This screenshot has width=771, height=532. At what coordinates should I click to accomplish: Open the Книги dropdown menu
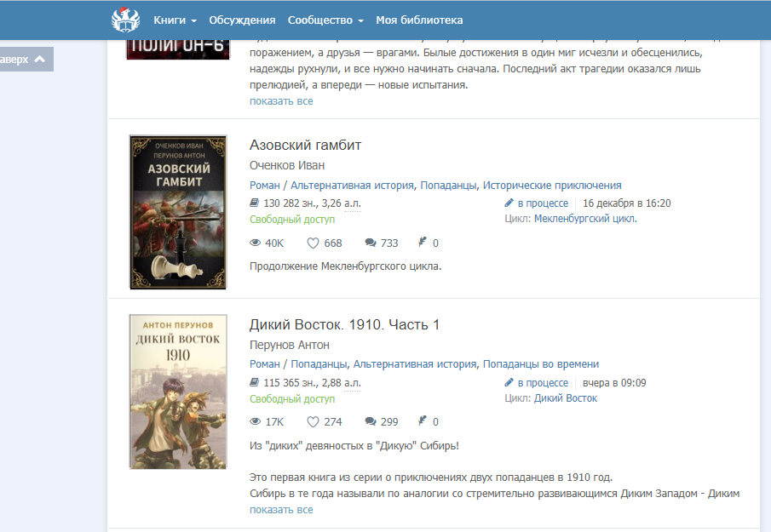[175, 20]
